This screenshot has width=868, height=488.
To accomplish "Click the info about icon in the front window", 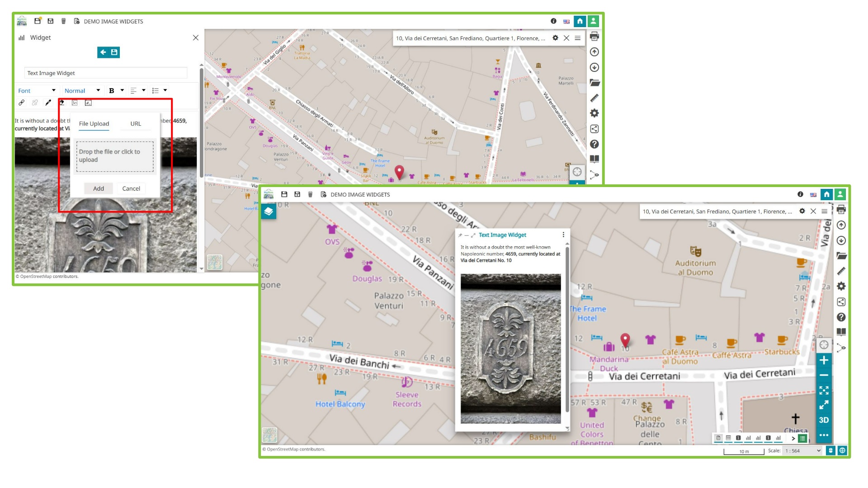I will point(800,194).
